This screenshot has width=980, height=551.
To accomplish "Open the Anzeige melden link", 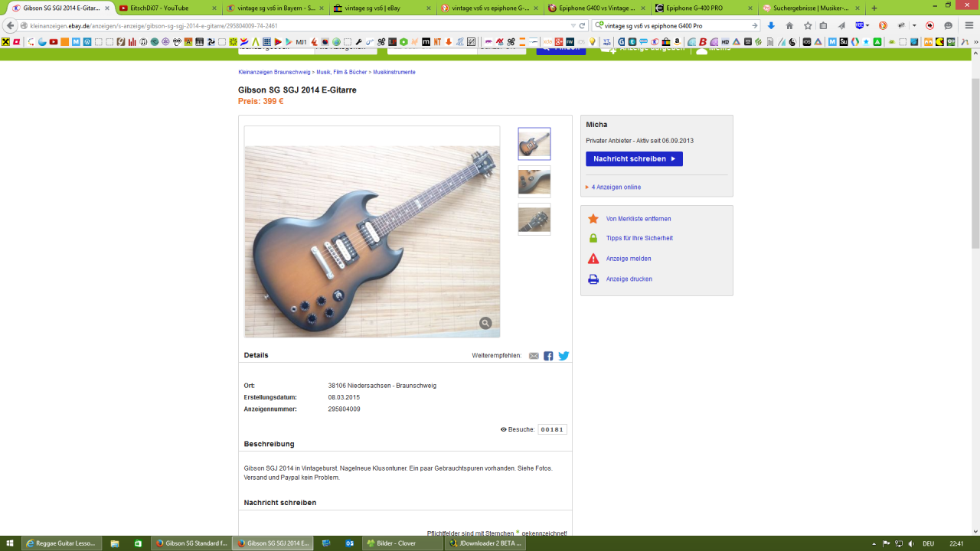I will (x=629, y=259).
